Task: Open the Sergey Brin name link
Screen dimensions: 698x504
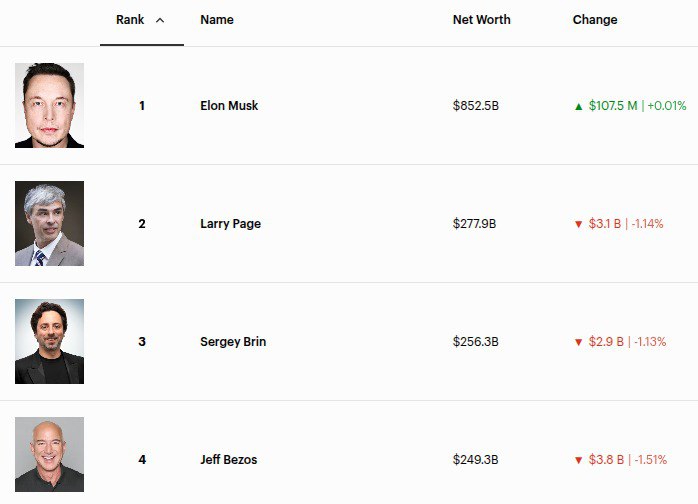Action: pos(233,342)
